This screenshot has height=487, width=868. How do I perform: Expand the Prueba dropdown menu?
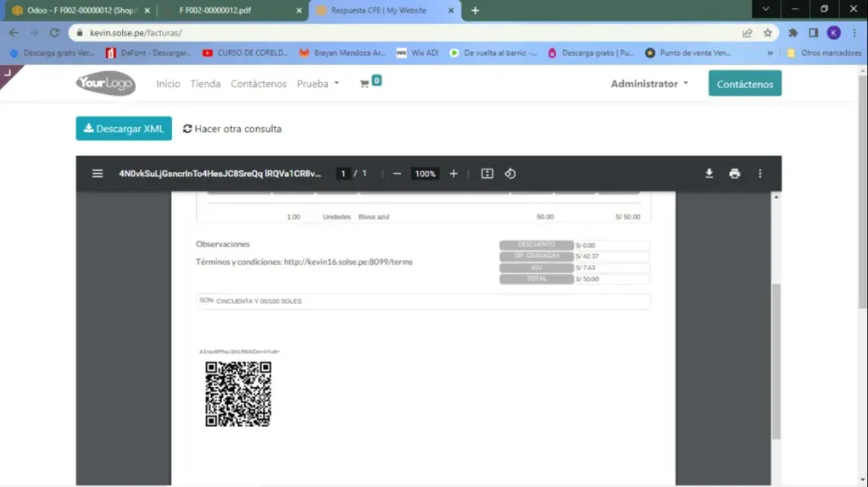(318, 84)
